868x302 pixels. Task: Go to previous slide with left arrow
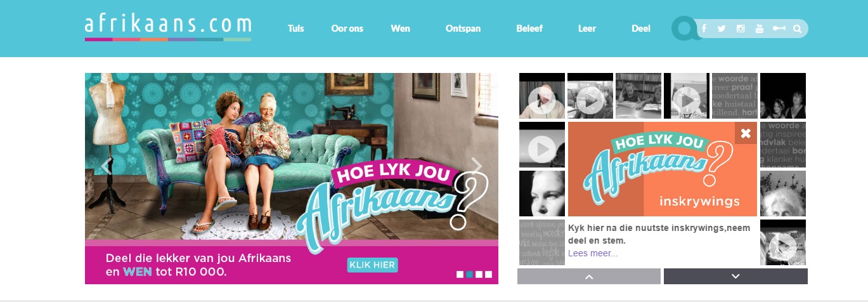pyautogui.click(x=106, y=166)
